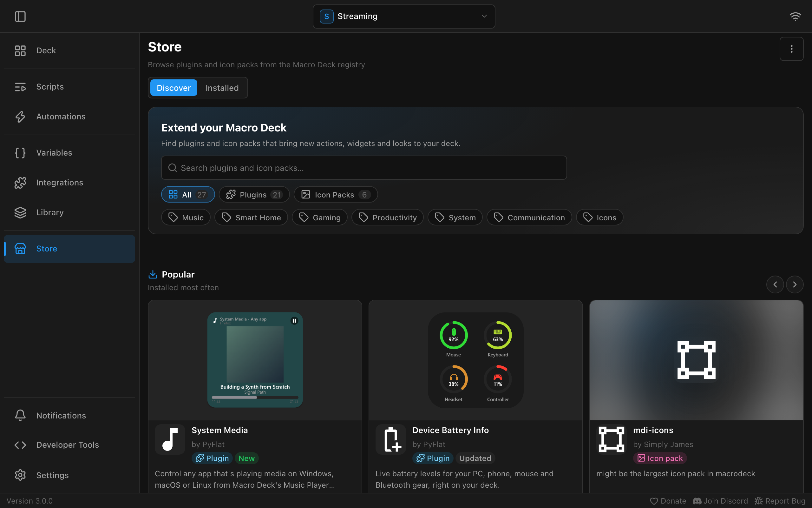This screenshot has width=812, height=508.
Task: Show previous Popular items with left chevron
Action: tap(775, 284)
